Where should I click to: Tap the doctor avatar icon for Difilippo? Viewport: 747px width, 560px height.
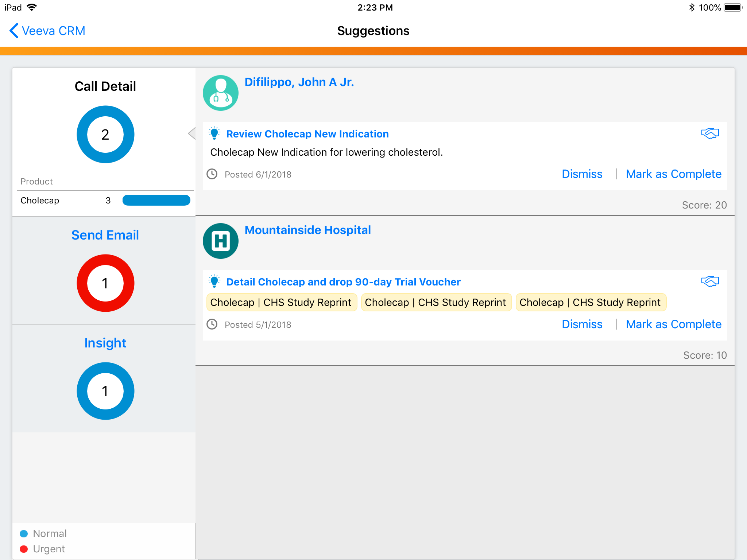221,93
